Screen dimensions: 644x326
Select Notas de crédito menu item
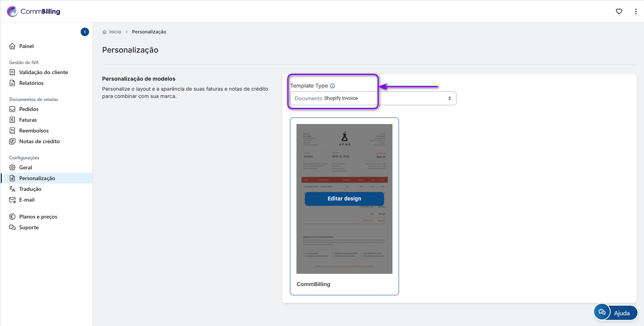tap(40, 141)
